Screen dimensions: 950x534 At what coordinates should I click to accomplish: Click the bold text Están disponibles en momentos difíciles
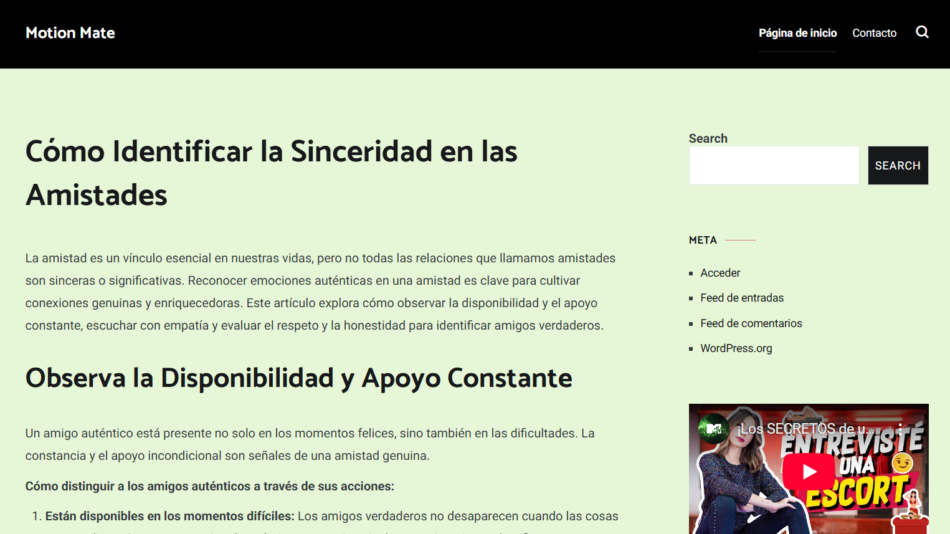tap(169, 516)
